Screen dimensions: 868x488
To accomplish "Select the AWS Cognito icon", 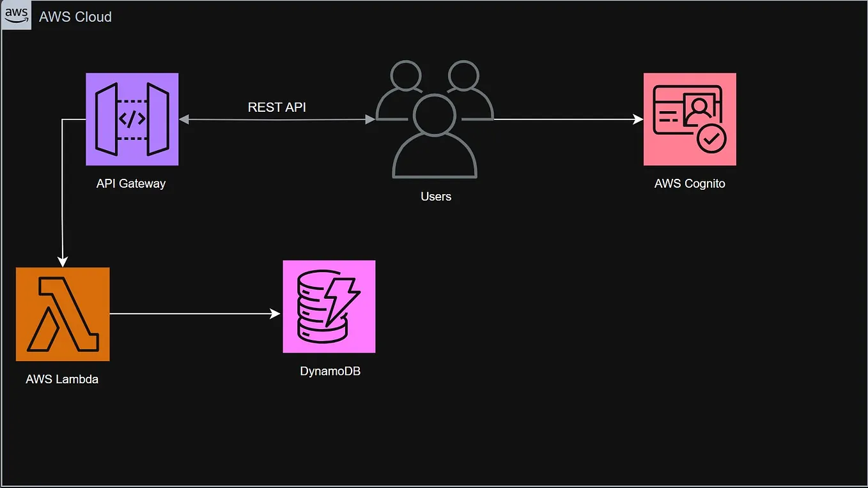I will (689, 119).
